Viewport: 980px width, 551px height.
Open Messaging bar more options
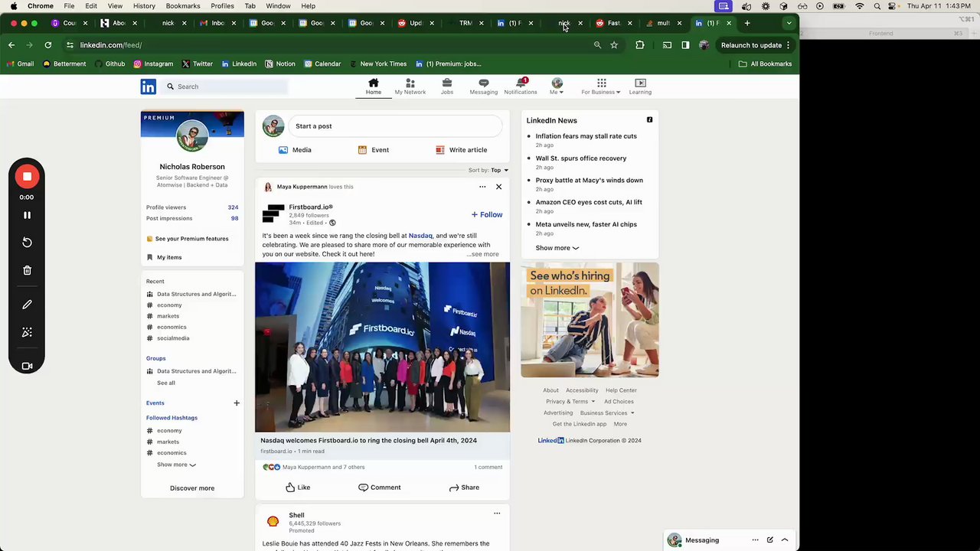coord(755,540)
